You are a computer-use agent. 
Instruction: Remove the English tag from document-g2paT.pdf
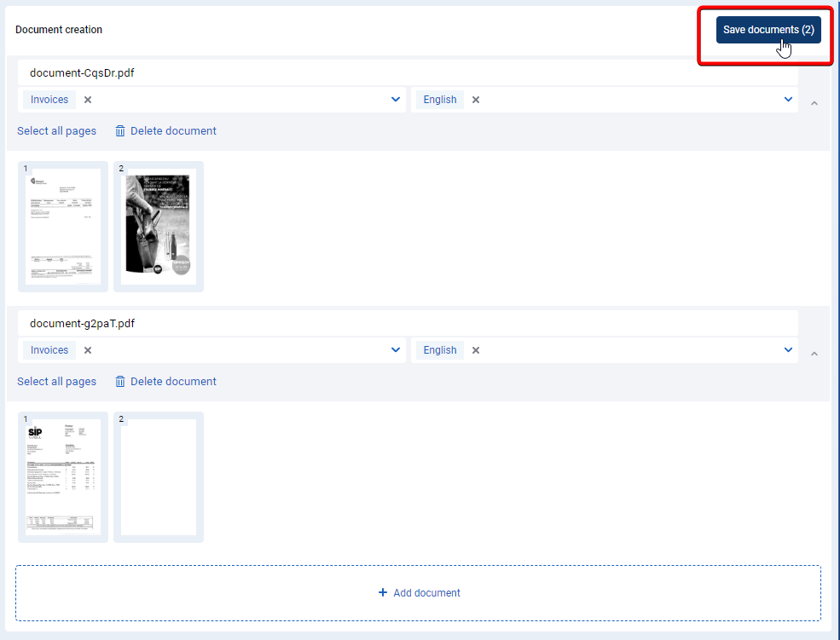(476, 350)
